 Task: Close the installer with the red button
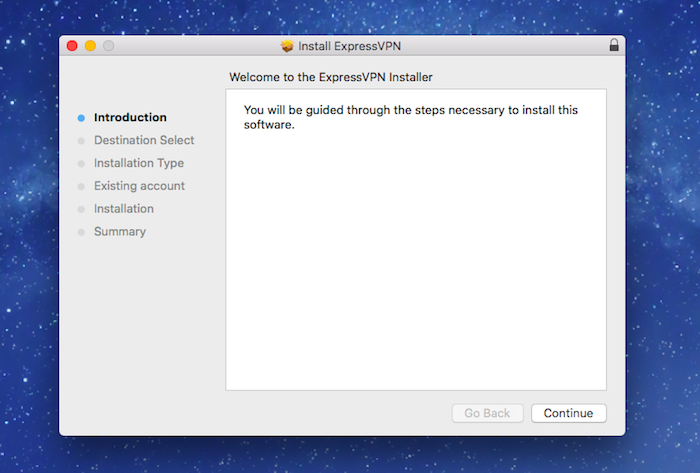pos(72,46)
